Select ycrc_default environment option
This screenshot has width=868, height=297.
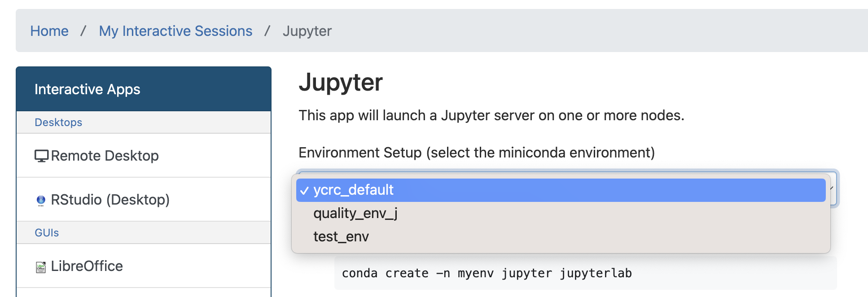(561, 190)
